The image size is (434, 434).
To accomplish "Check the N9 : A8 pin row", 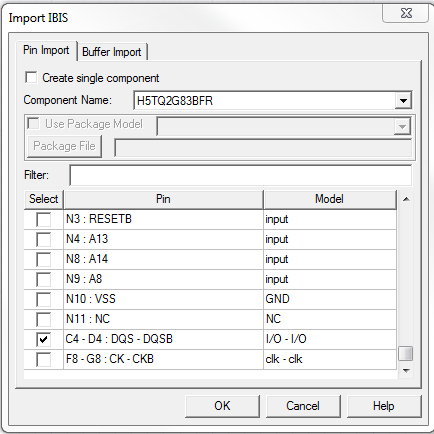I will (44, 279).
